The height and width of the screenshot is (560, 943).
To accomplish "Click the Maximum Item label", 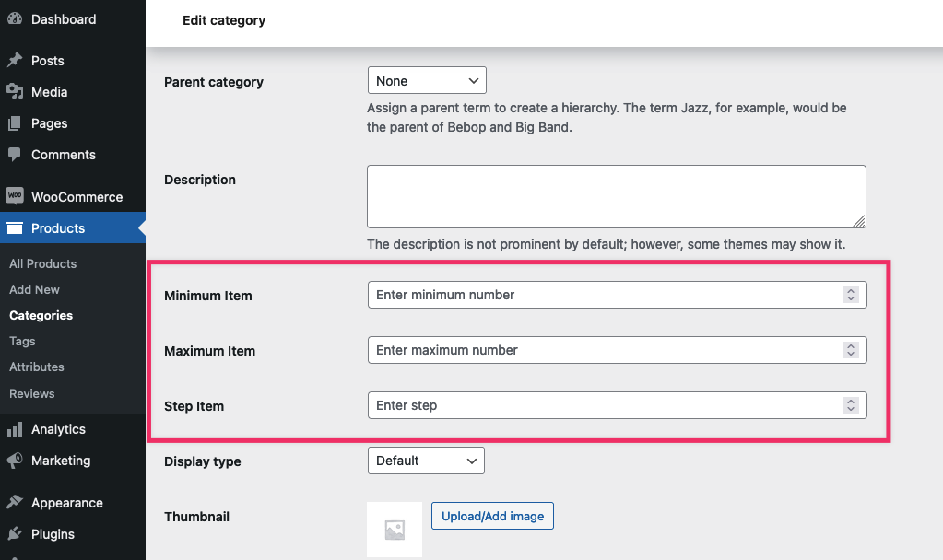I will 210,351.
